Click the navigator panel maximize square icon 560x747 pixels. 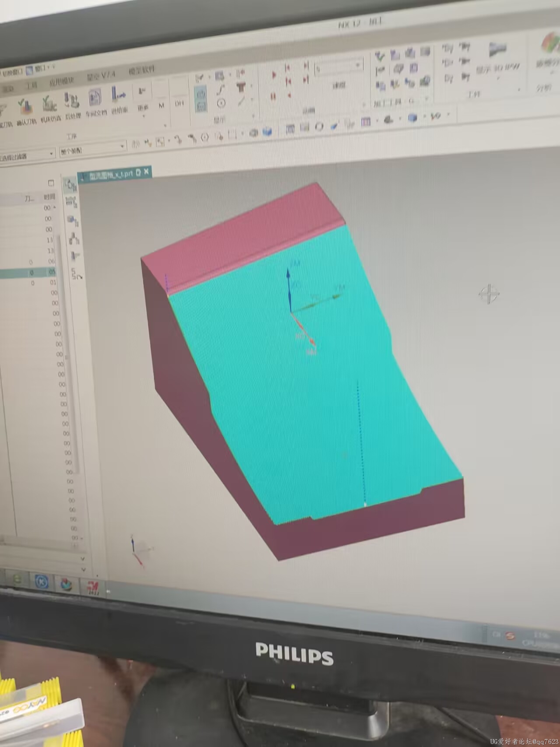[x=51, y=183]
